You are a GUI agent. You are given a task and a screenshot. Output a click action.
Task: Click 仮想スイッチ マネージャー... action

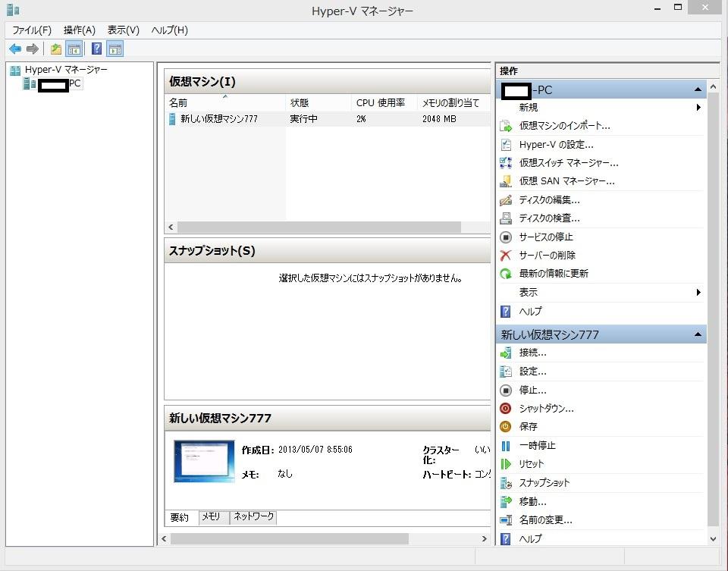pyautogui.click(x=569, y=163)
